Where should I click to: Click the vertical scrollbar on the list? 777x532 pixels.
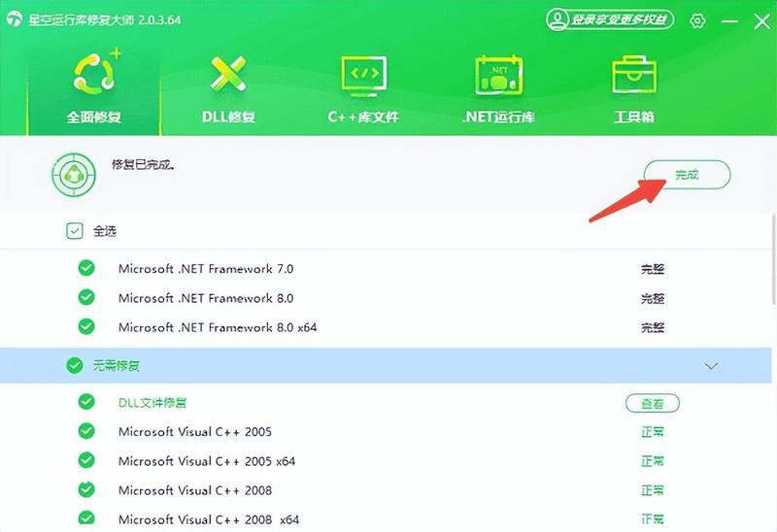pyautogui.click(x=774, y=257)
